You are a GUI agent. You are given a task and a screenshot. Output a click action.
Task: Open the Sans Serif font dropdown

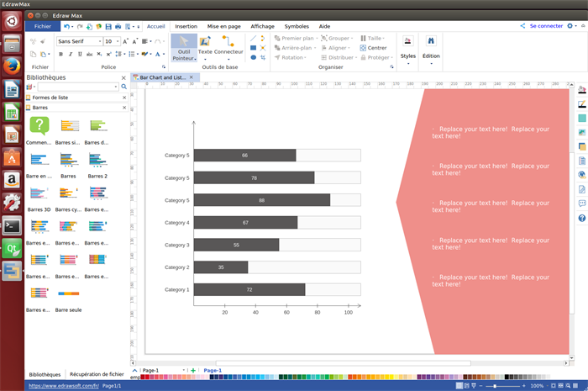[100, 41]
